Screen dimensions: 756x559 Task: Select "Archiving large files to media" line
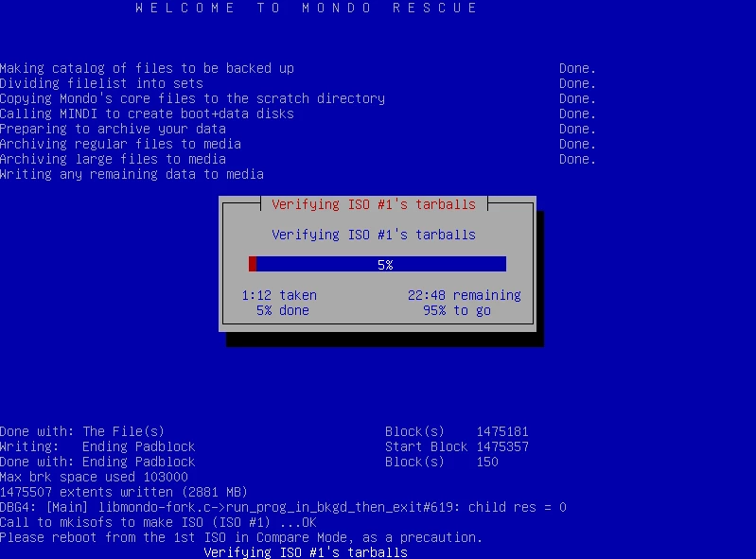[x=113, y=159]
